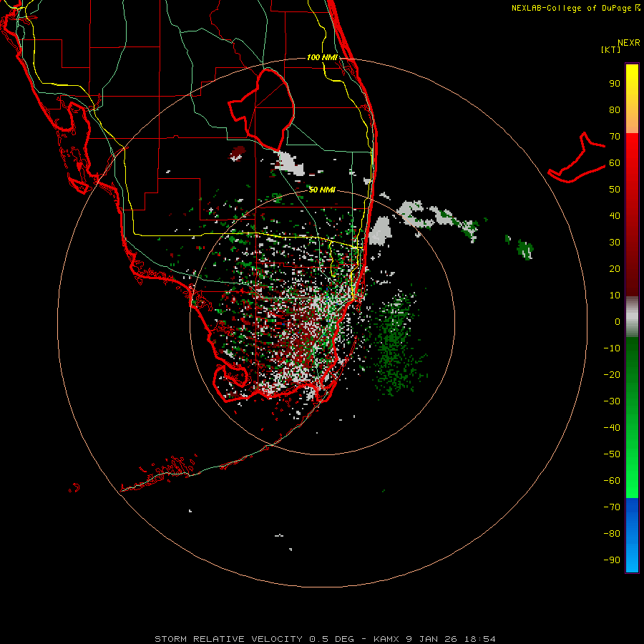Viewport: 644px width, 644px height.
Task: Click the gray zero-velocity segment of colorbar
Action: (x=632, y=317)
